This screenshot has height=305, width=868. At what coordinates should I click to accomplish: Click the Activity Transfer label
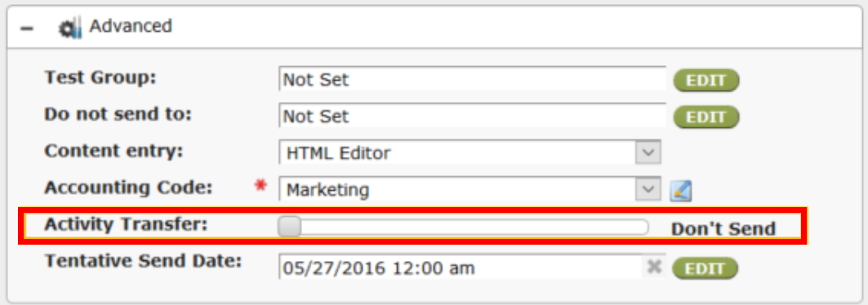[125, 225]
